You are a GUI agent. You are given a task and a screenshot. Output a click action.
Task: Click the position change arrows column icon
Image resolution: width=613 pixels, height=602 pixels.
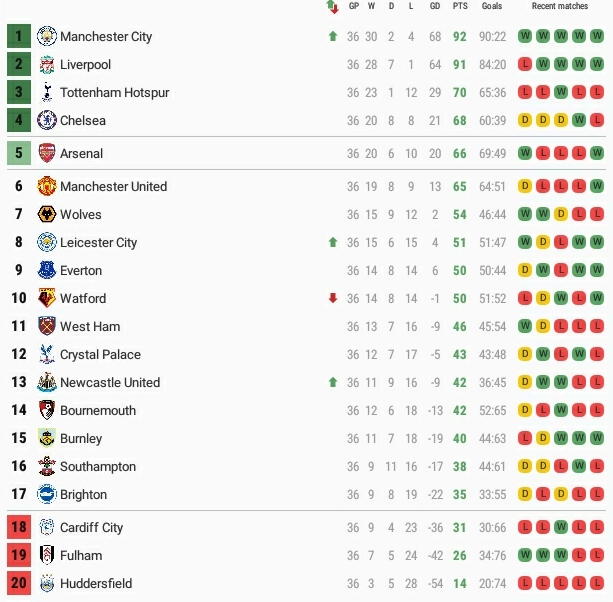tap(332, 7)
